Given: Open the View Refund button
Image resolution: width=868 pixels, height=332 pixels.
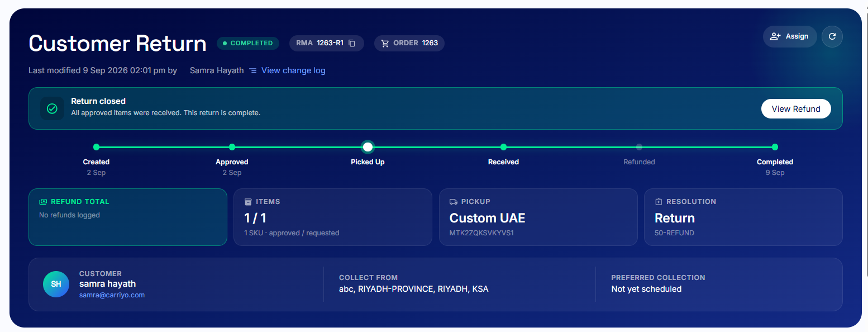Looking at the screenshot, I should tap(796, 109).
